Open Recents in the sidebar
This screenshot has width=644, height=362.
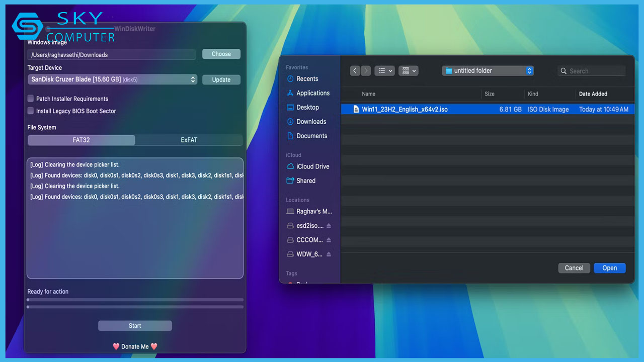[307, 79]
